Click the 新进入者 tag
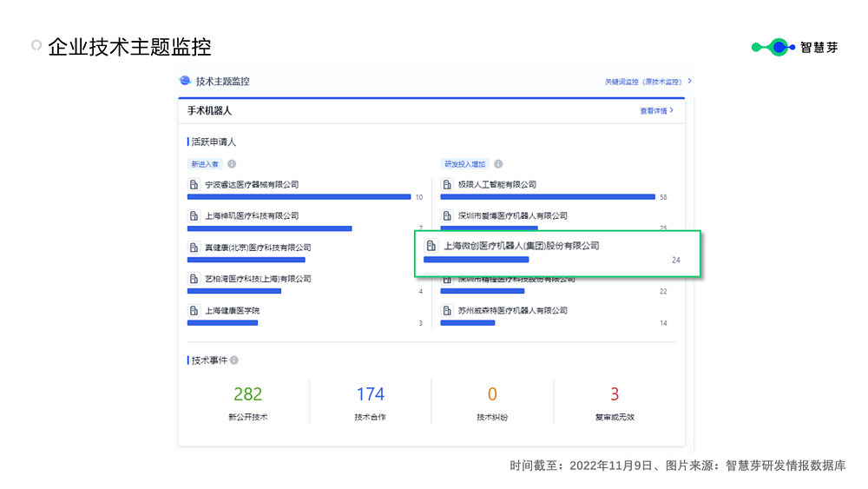 pos(205,164)
